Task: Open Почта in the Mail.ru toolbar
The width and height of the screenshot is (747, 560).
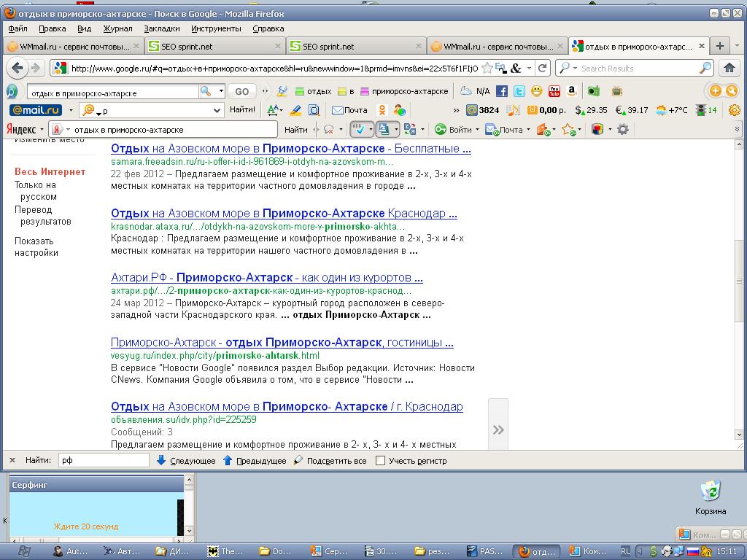Action: 349,111
